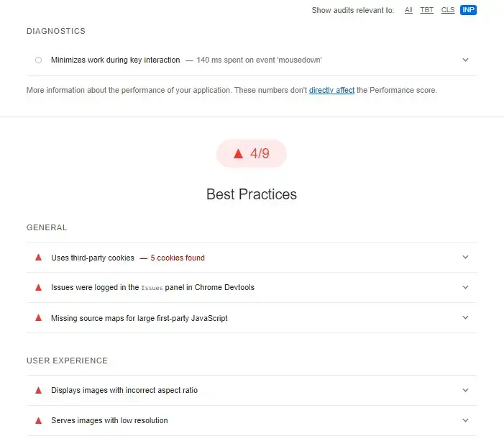Expand the Uses third-party cookies chevron

(x=465, y=258)
